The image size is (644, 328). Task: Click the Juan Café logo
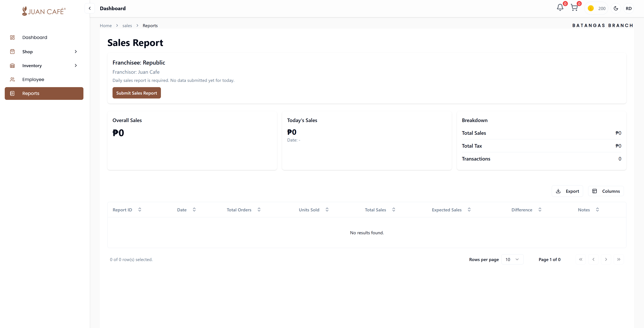43,11
